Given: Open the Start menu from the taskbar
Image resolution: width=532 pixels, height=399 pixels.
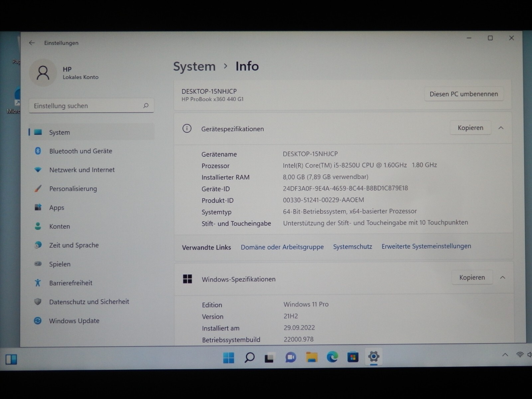Looking at the screenshot, I should pyautogui.click(x=228, y=358).
